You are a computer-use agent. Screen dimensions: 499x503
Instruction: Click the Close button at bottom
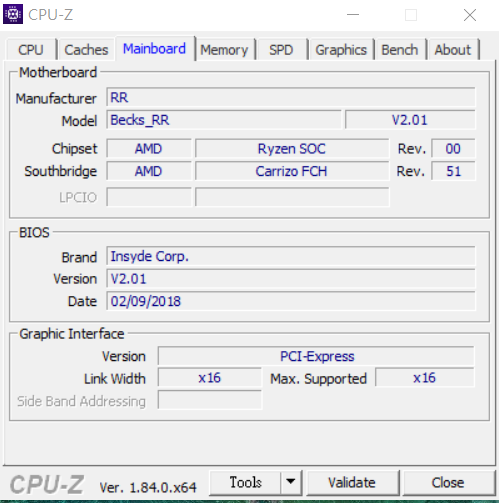pos(448,482)
